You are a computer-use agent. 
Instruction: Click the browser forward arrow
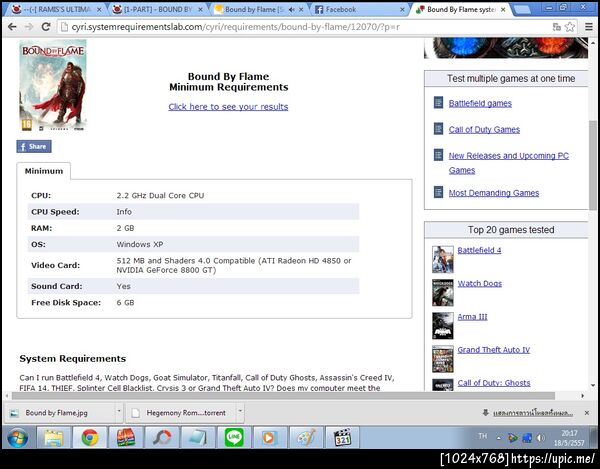click(x=29, y=27)
